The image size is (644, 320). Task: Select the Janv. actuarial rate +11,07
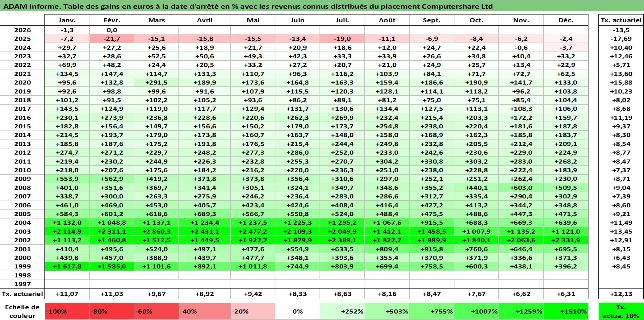click(x=67, y=294)
